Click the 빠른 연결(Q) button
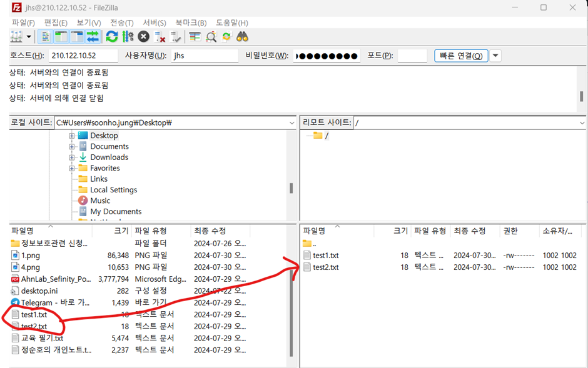588x368 pixels. click(461, 56)
